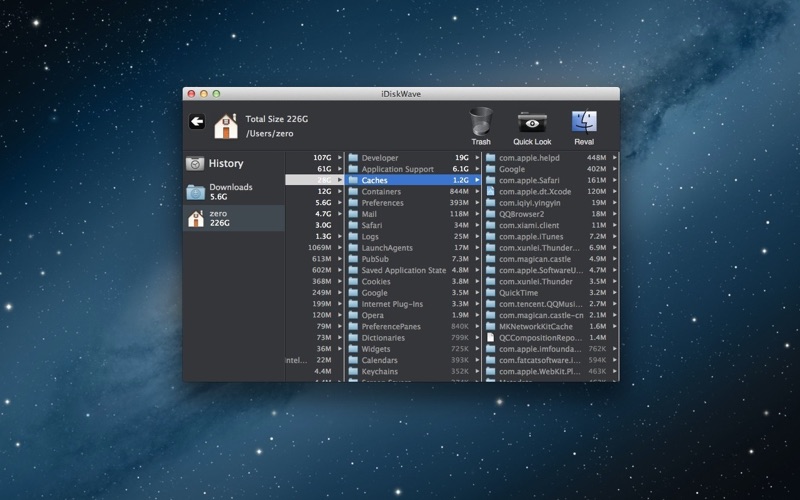
Task: Select the Opera folder row
Action: tap(413, 315)
